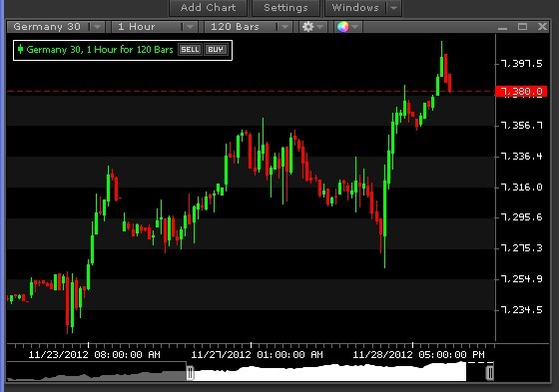Expand the Windows dropdown arrow
Screen dimensions: 559x392
(x=394, y=8)
